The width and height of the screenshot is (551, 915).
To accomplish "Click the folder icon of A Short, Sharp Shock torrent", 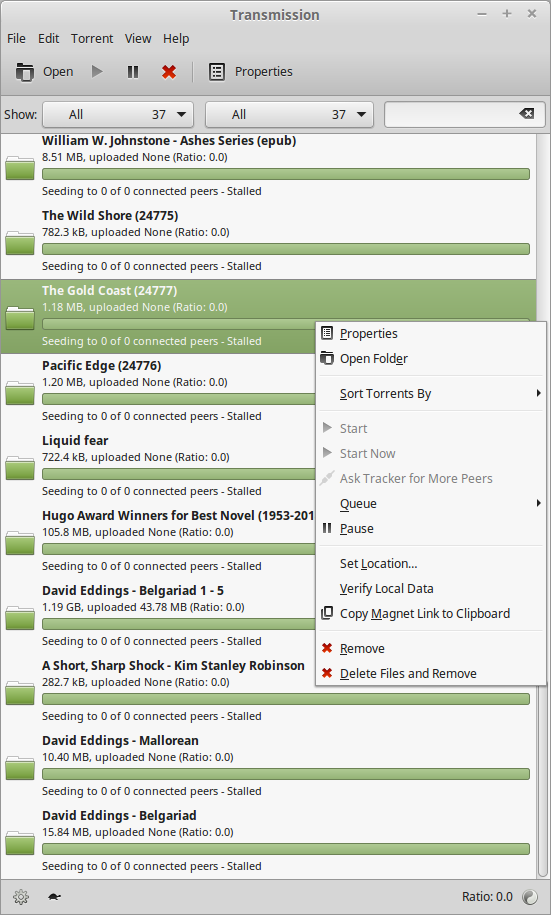I will tap(20, 692).
